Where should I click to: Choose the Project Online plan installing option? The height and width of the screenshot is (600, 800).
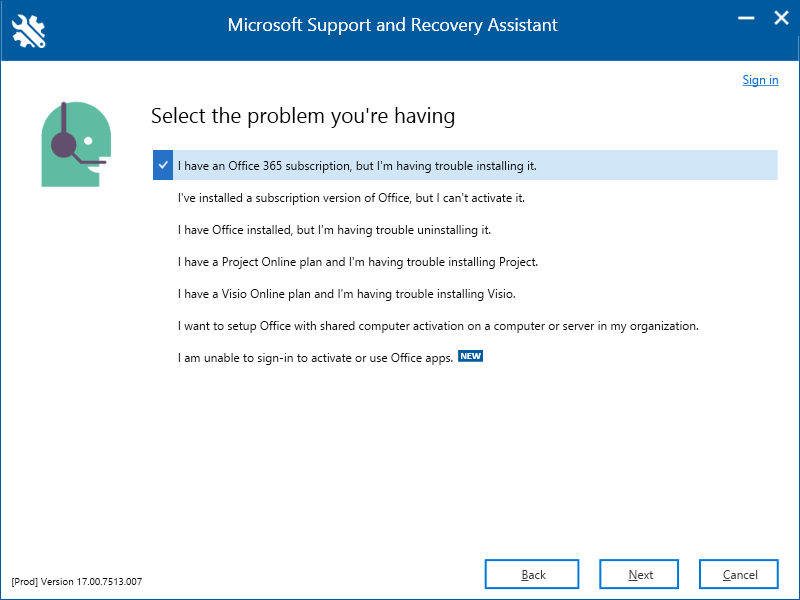click(358, 262)
